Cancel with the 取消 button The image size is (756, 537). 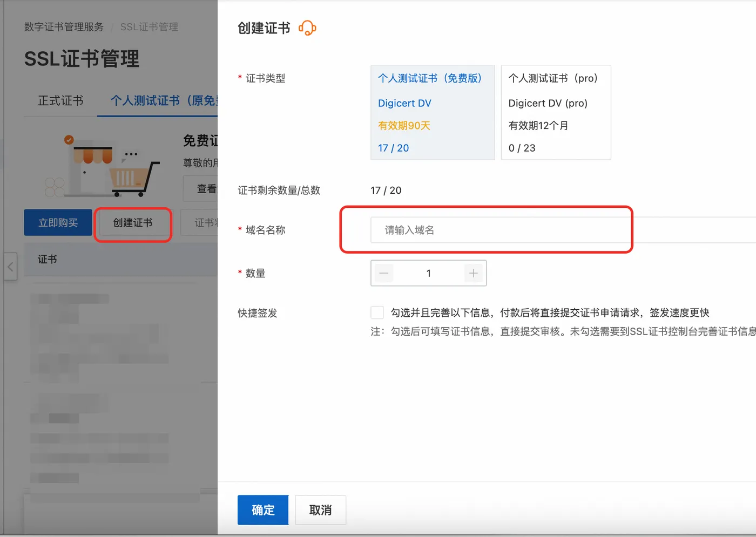pyautogui.click(x=320, y=510)
